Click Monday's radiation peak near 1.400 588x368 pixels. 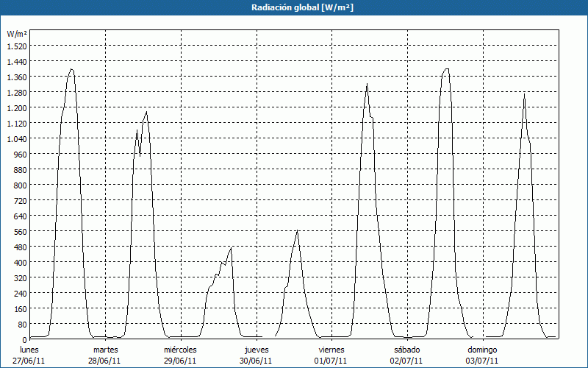pyautogui.click(x=71, y=69)
